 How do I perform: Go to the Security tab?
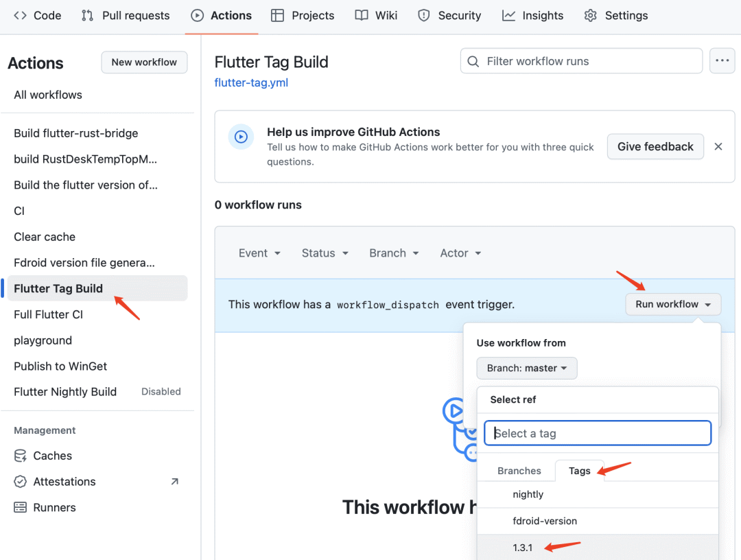pos(449,16)
